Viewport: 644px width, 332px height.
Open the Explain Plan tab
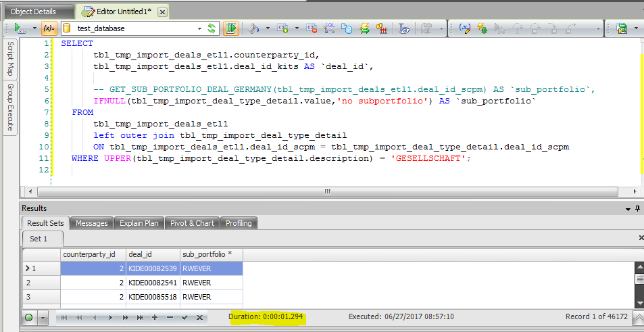coord(139,223)
